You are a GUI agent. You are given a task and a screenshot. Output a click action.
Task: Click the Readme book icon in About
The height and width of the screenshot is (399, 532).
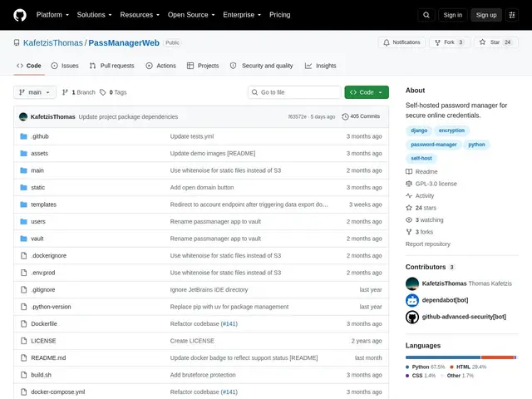[409, 172]
